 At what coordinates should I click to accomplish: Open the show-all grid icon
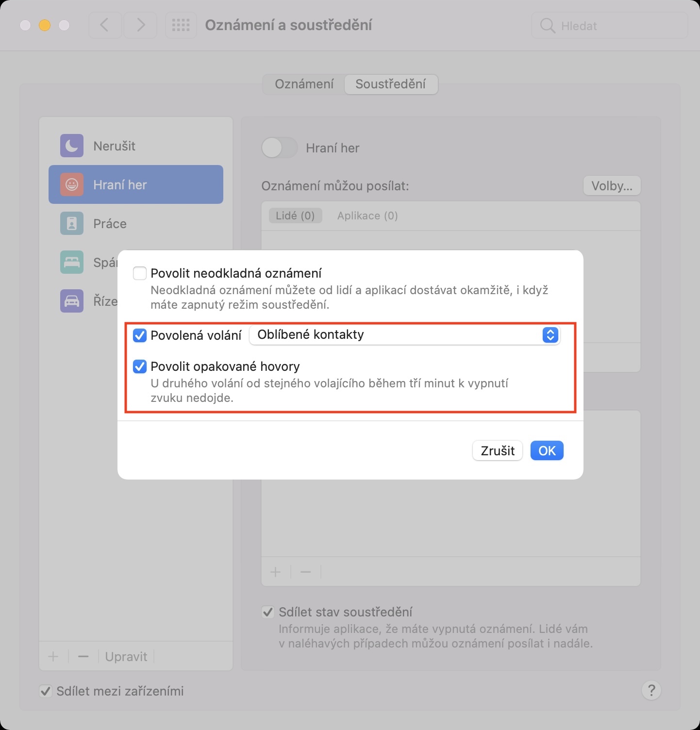click(x=181, y=25)
